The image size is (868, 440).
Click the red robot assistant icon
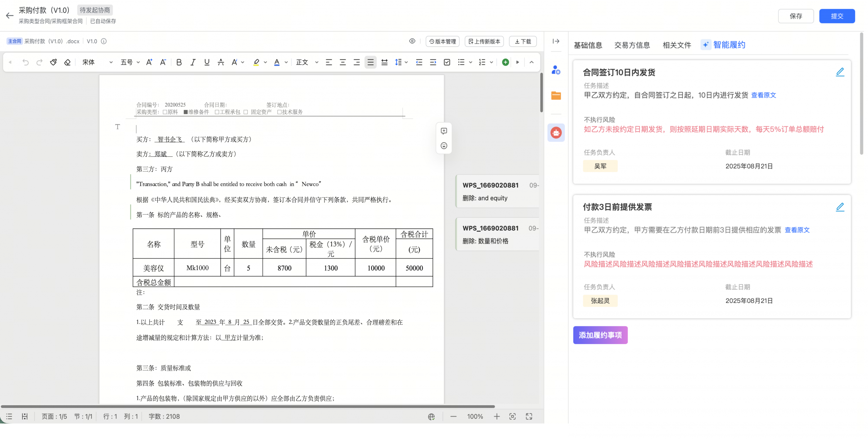click(x=556, y=133)
